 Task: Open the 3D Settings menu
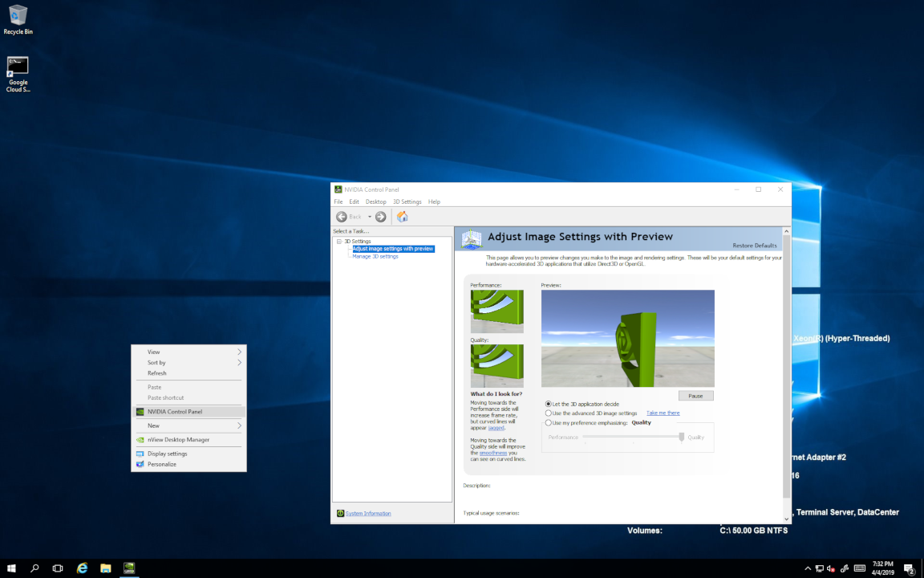tap(407, 201)
